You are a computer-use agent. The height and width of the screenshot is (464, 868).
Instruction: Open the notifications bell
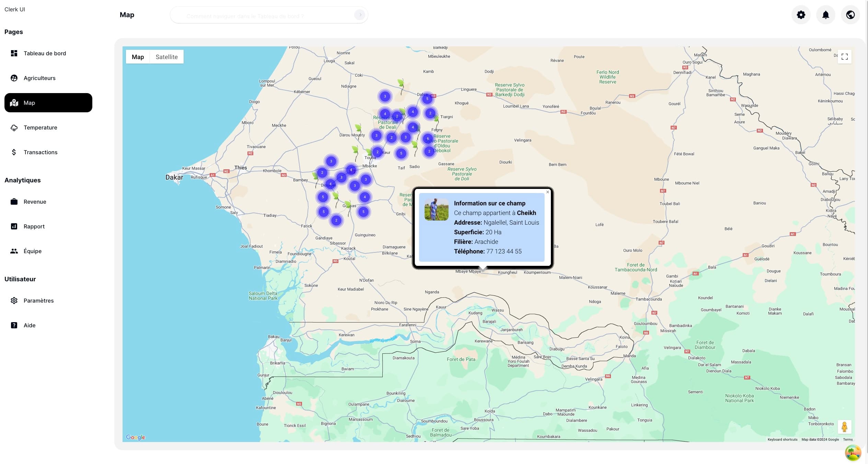click(825, 15)
